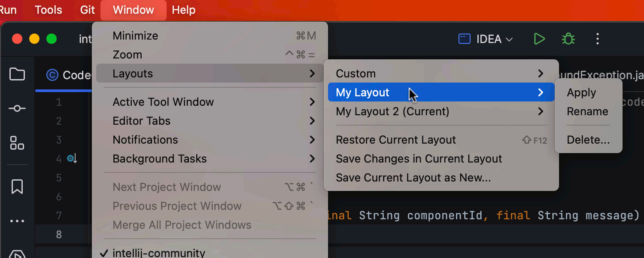Screen dimensions: 644x258
Task: Click the Rename option for My Layout
Action: pos(587,111)
